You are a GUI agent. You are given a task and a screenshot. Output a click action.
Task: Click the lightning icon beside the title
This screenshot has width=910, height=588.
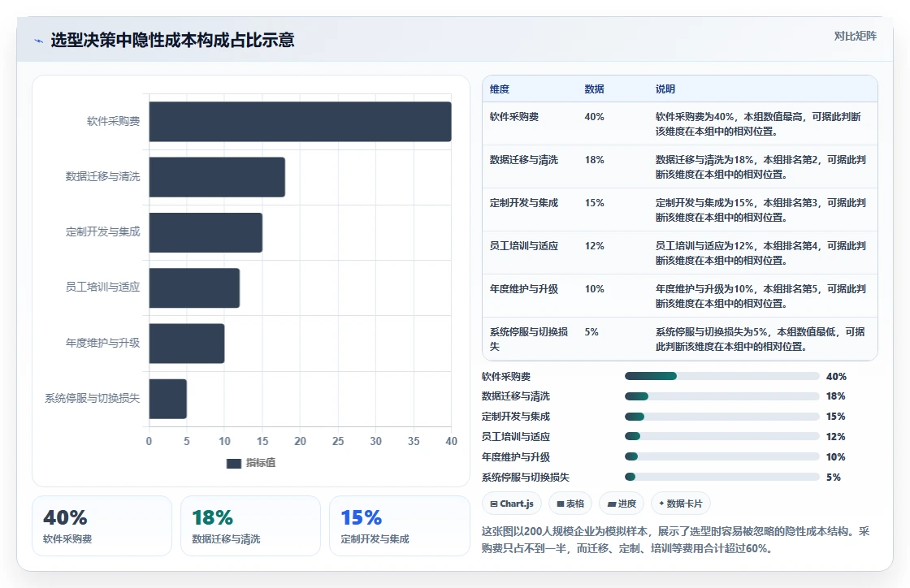click(x=39, y=41)
